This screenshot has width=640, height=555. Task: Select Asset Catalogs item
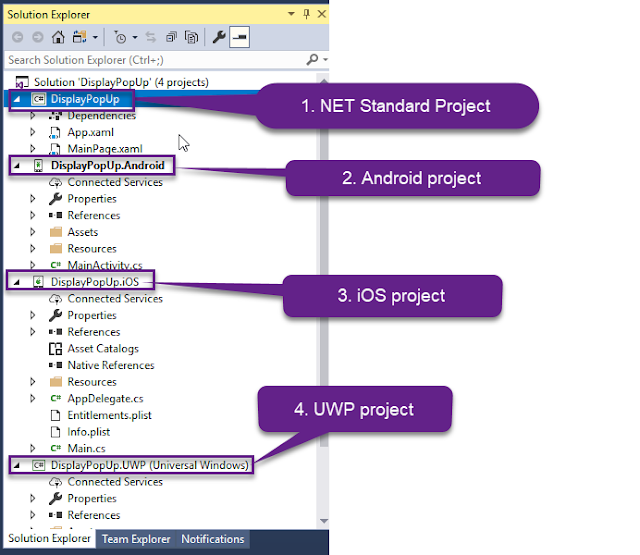click(x=103, y=349)
